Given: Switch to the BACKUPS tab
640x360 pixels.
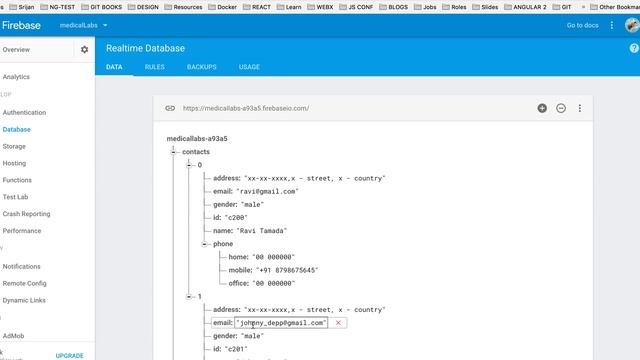Looking at the screenshot, I should click(202, 67).
